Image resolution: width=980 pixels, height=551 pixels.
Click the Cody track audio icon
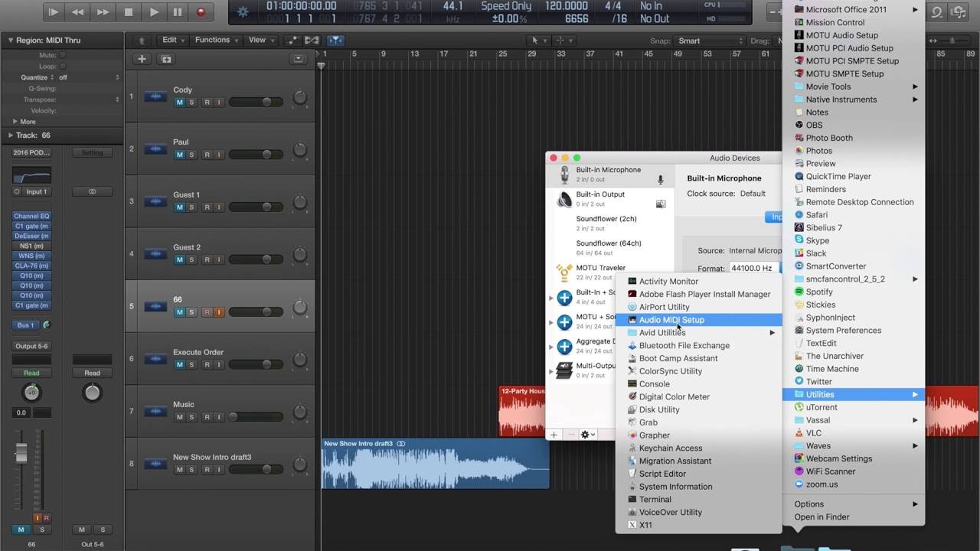[155, 96]
